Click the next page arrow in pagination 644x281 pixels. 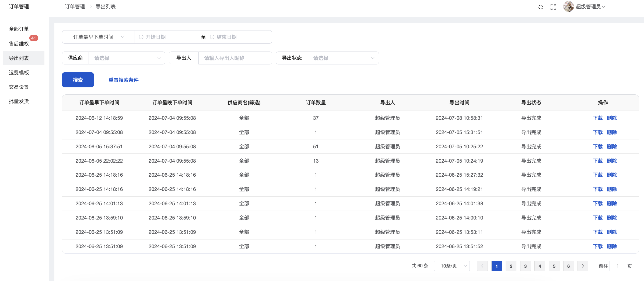click(x=583, y=266)
